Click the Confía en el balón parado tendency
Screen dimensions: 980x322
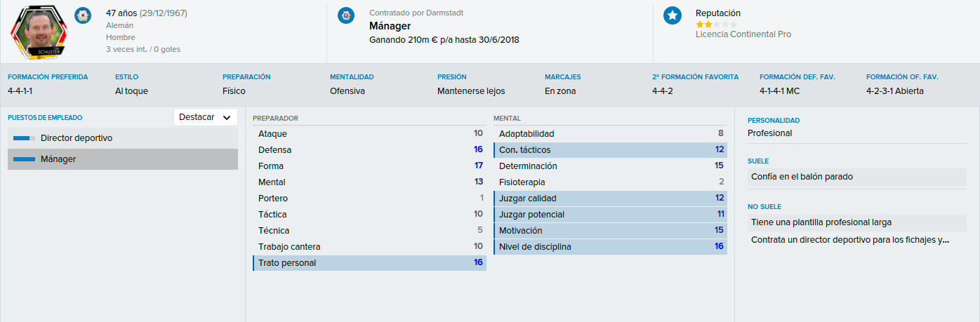[x=857, y=177]
